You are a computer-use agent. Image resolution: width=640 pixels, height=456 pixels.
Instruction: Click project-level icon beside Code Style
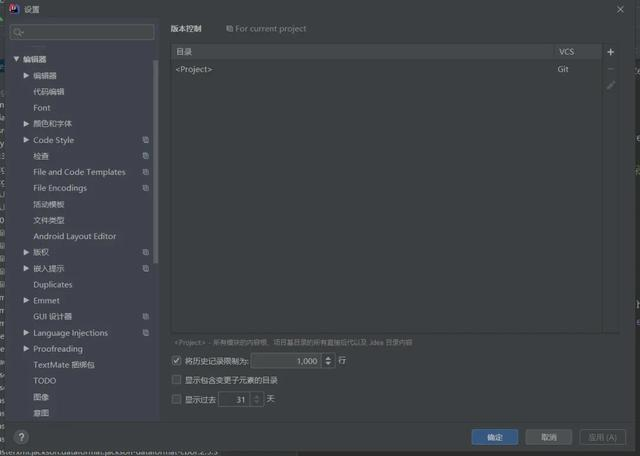[145, 140]
